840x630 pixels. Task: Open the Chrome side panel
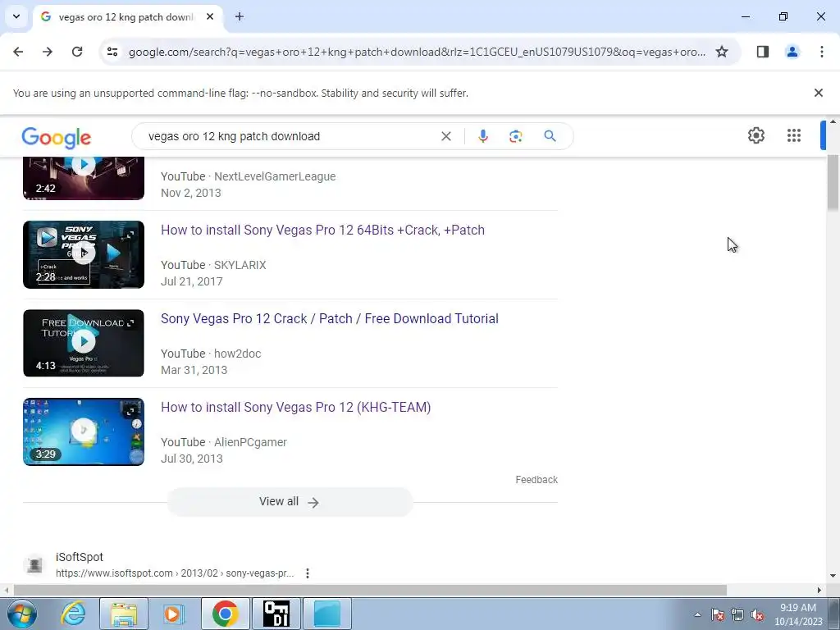coord(762,52)
